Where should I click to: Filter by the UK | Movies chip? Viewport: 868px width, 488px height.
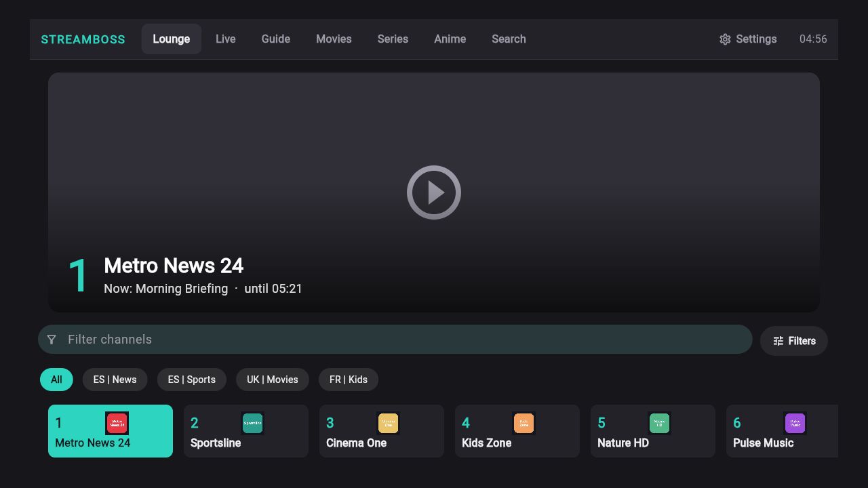[273, 380]
